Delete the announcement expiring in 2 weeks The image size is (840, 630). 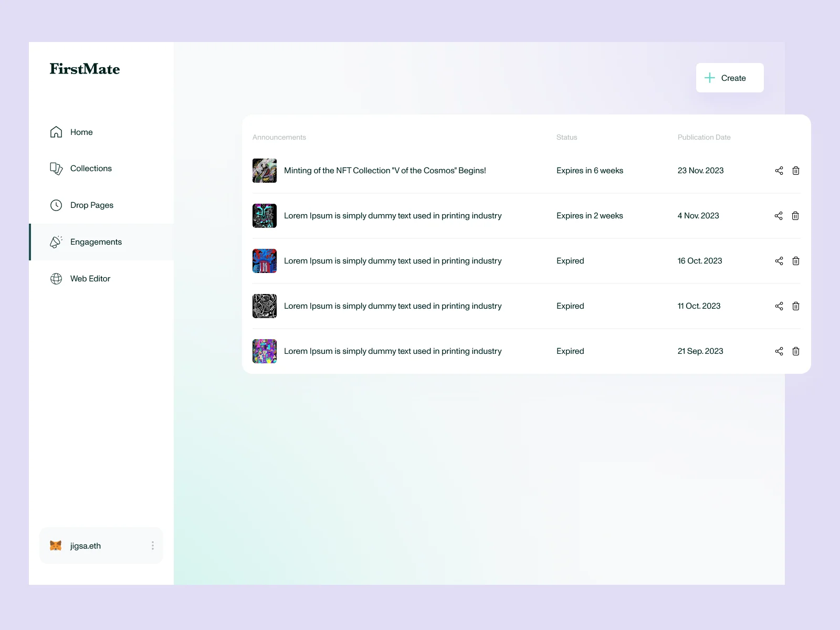click(x=796, y=216)
